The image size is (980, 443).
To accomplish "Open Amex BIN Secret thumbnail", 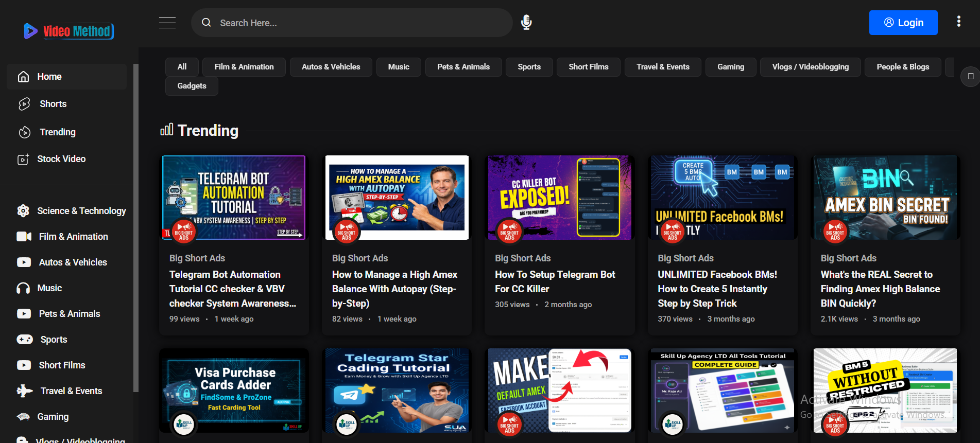I will (x=885, y=198).
